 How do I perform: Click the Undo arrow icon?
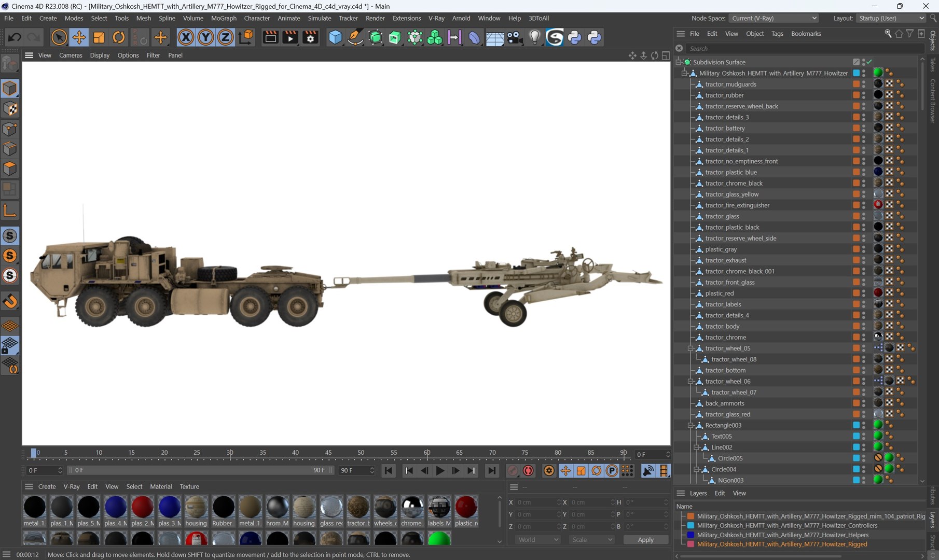point(15,37)
